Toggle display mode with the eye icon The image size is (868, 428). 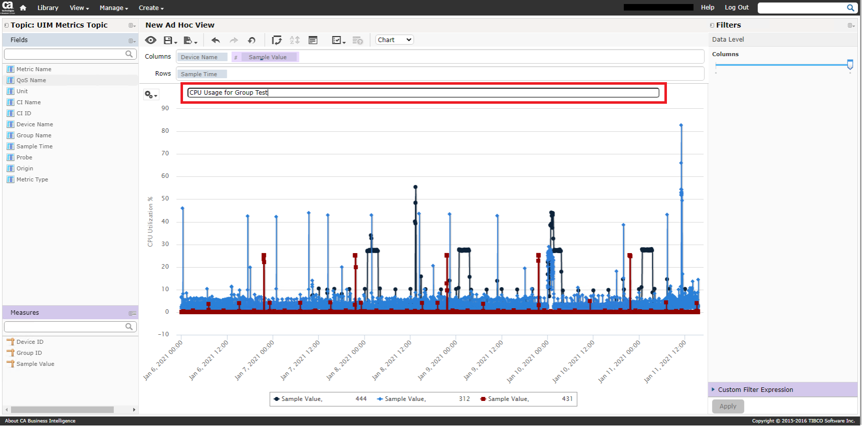click(150, 40)
